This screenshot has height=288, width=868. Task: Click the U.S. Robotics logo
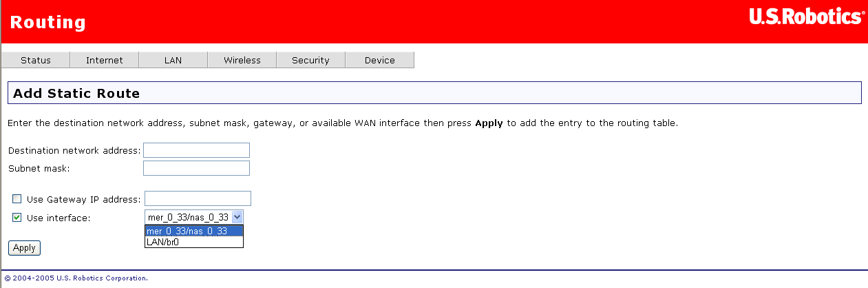(x=806, y=18)
